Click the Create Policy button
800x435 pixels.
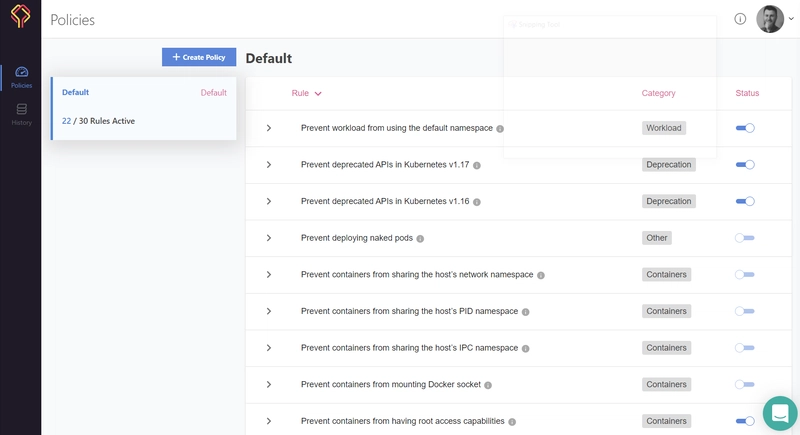199,57
